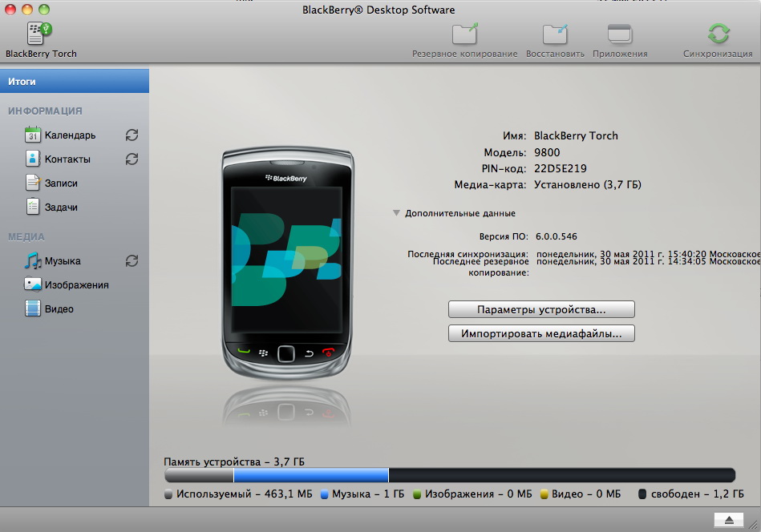Click the Записи notes icon
The image size is (761, 532).
[x=33, y=183]
